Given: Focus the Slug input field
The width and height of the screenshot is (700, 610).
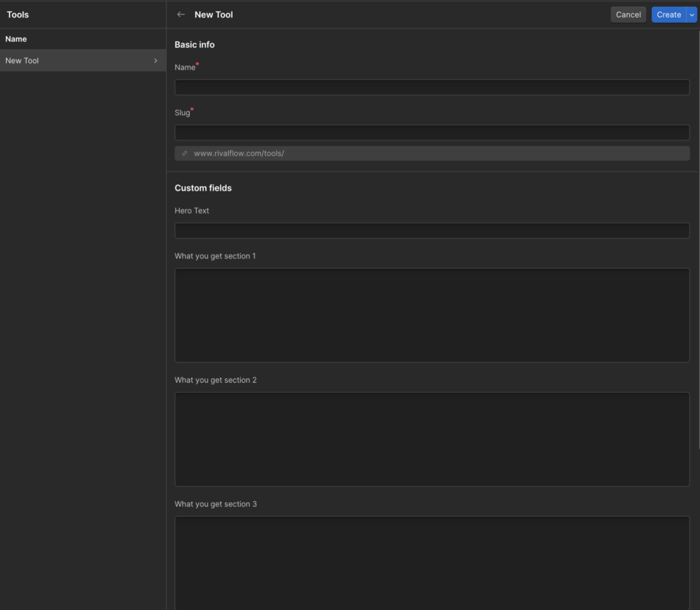Looking at the screenshot, I should click(x=432, y=132).
